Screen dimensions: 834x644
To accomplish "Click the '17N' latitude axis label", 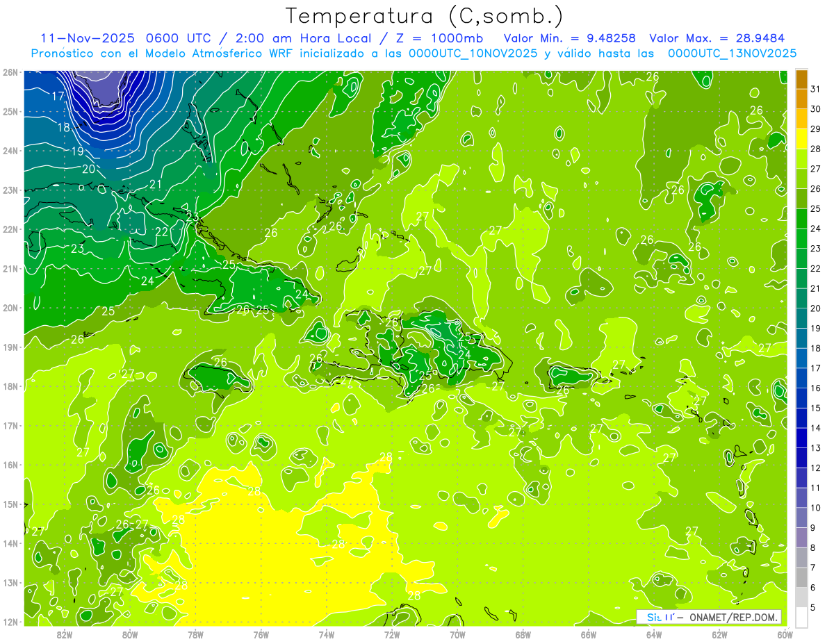I will tap(10, 425).
